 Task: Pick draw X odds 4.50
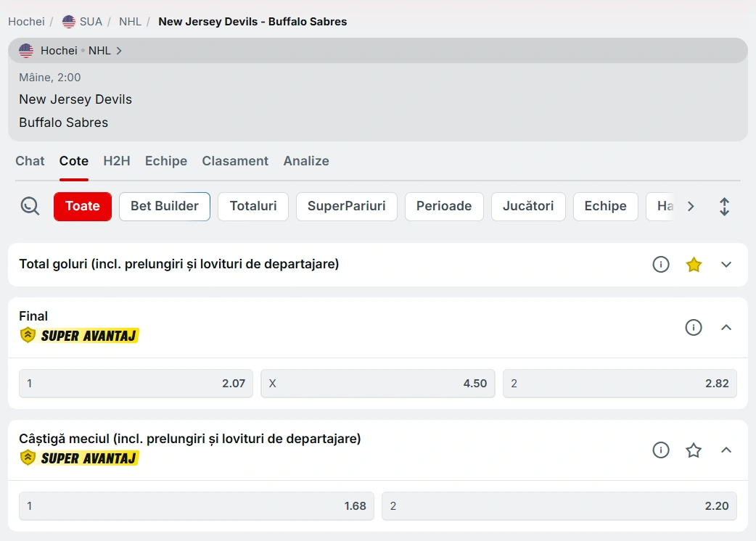(378, 384)
